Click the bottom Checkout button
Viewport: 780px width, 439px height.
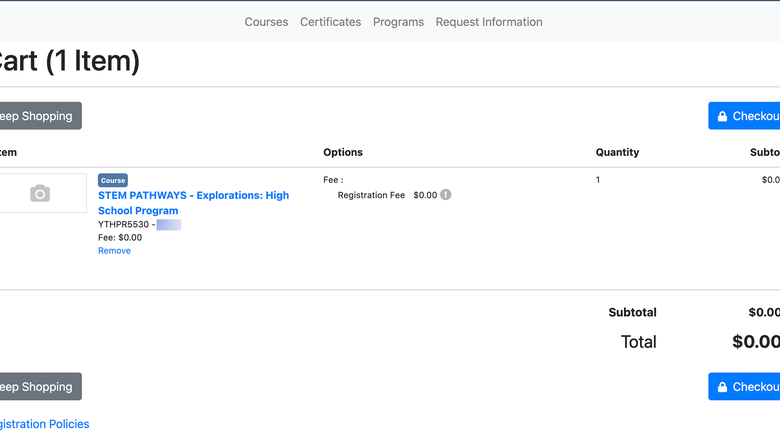(x=744, y=386)
